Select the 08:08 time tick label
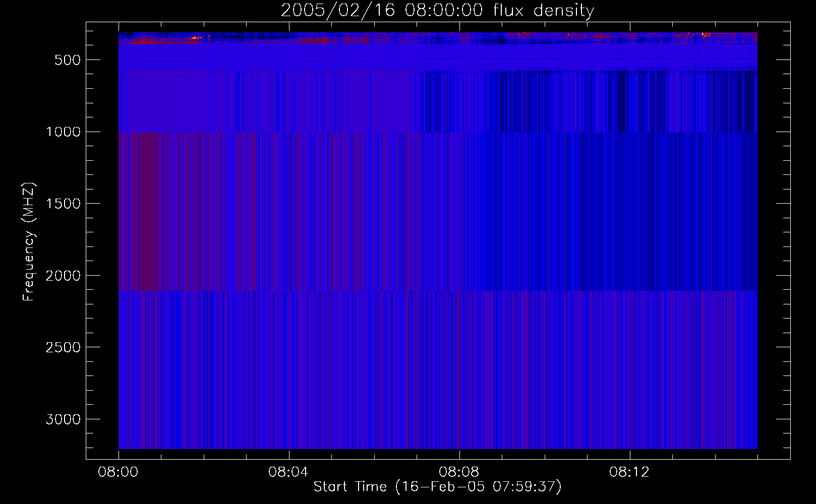This screenshot has width=816, height=504. 459,472
